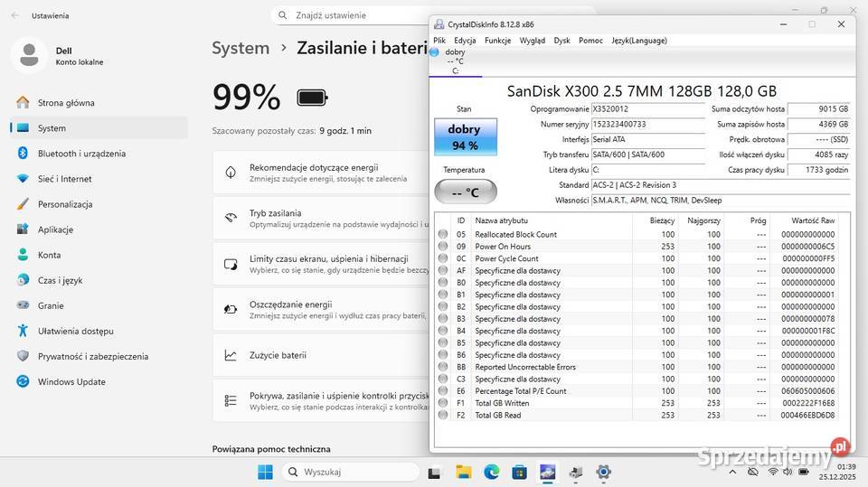
Task: Open the Settings gear taskbar icon
Action: pos(603,472)
